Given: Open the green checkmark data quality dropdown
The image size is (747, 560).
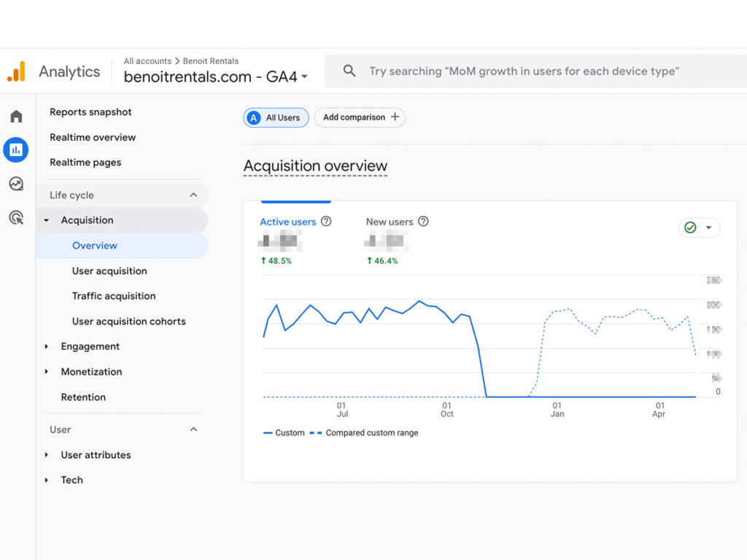Looking at the screenshot, I should coord(699,228).
